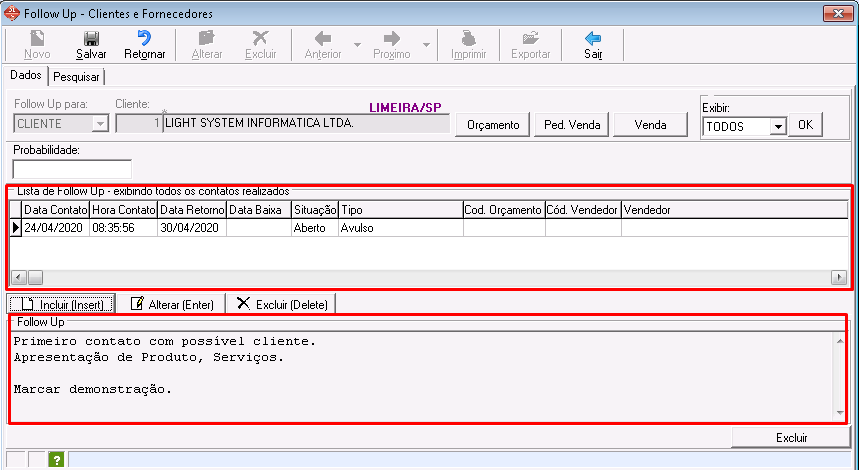Image resolution: width=859 pixels, height=470 pixels.
Task: Click the Data Contato column header
Action: [56, 210]
